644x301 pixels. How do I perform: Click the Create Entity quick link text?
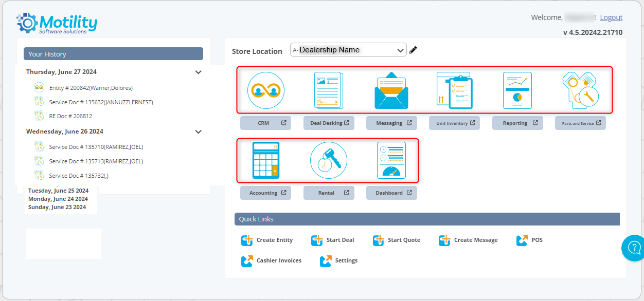(275, 240)
